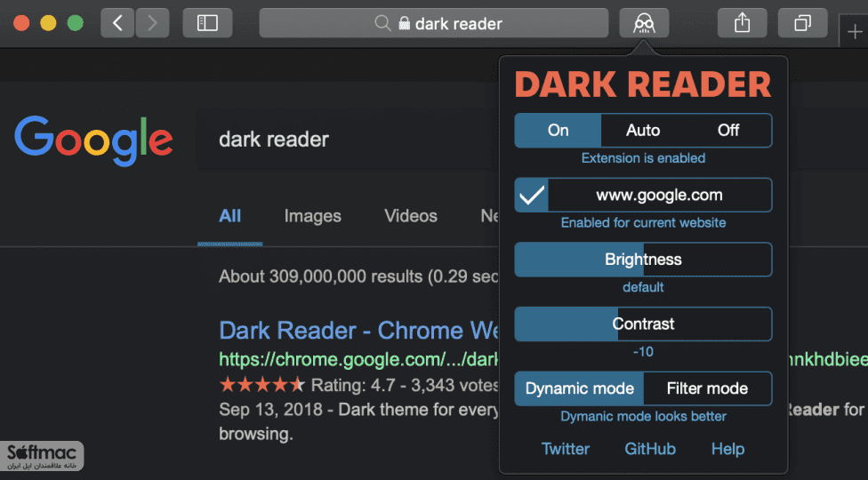The height and width of the screenshot is (480, 868).
Task: Switch Dark Reader to On
Action: pyautogui.click(x=558, y=131)
